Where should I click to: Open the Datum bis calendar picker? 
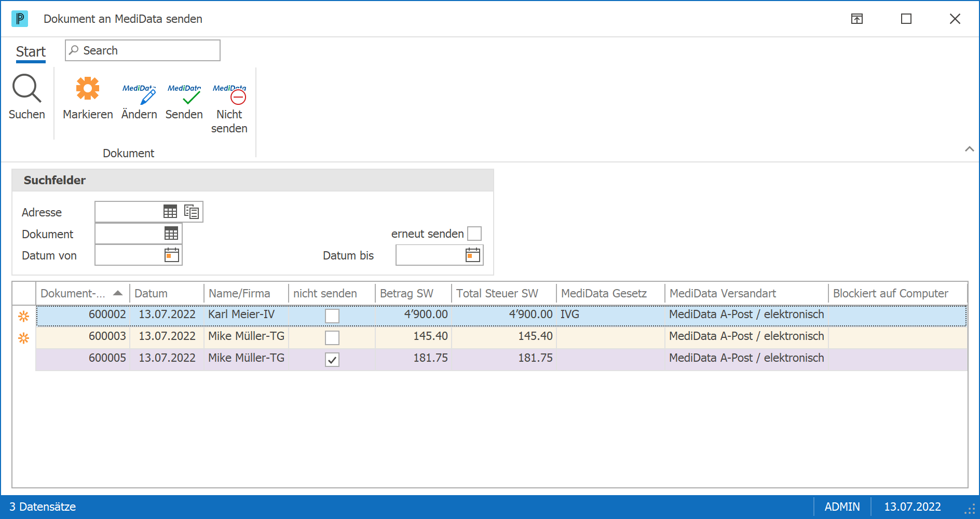pos(473,255)
